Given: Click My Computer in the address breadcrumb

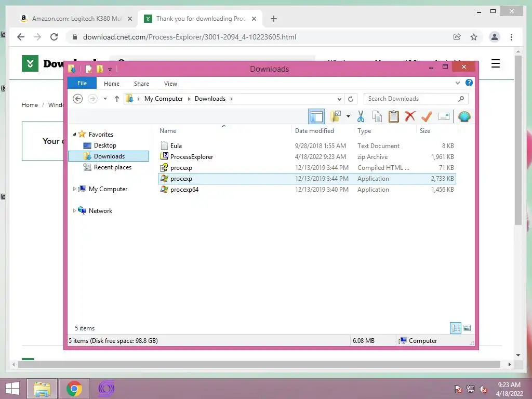Looking at the screenshot, I should 164,99.
